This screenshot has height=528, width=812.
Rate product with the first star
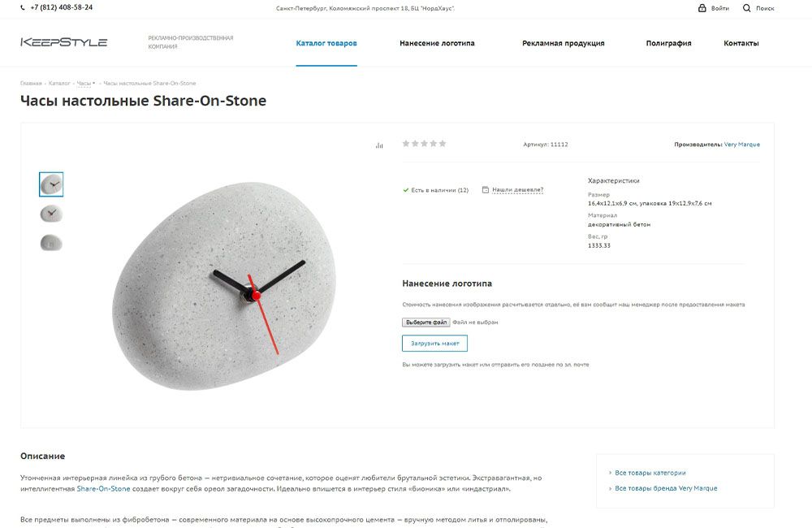point(406,144)
